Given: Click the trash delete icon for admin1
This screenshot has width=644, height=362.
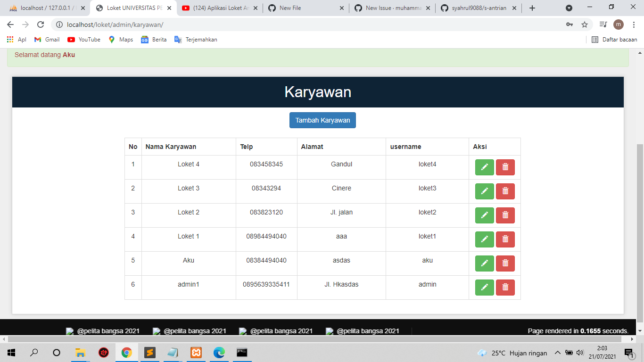Looking at the screenshot, I should pyautogui.click(x=505, y=287).
